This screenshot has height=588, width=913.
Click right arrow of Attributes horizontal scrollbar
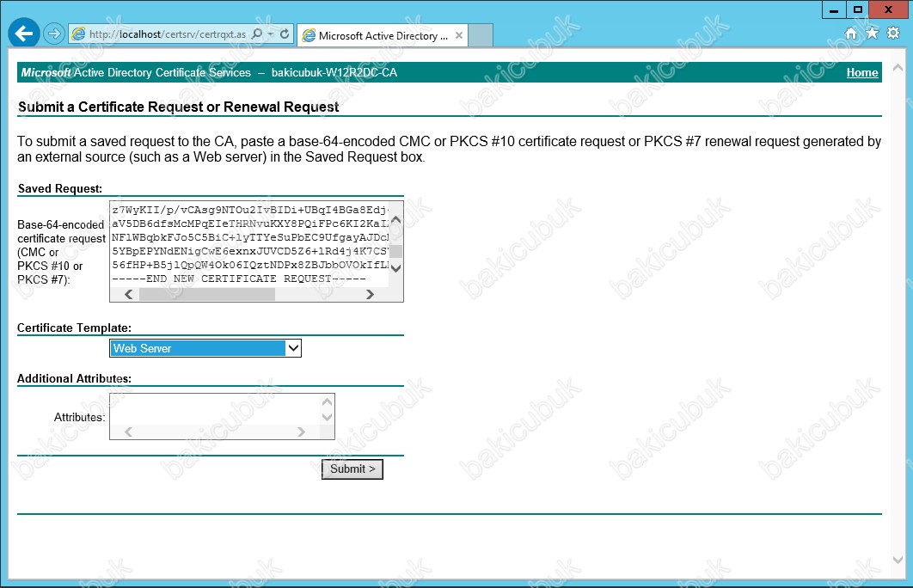coord(301,432)
